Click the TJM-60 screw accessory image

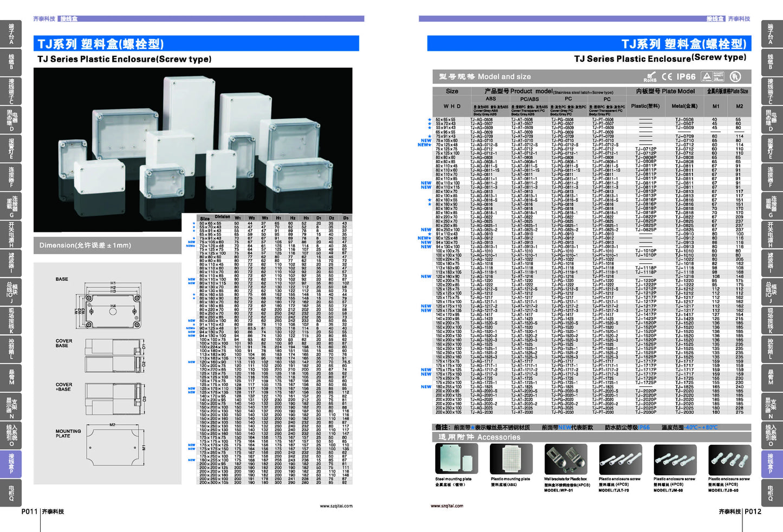(x=675, y=459)
